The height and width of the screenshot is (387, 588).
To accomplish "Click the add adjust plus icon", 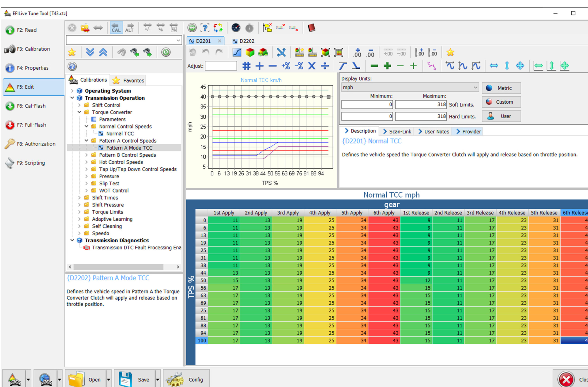I will coord(259,66).
